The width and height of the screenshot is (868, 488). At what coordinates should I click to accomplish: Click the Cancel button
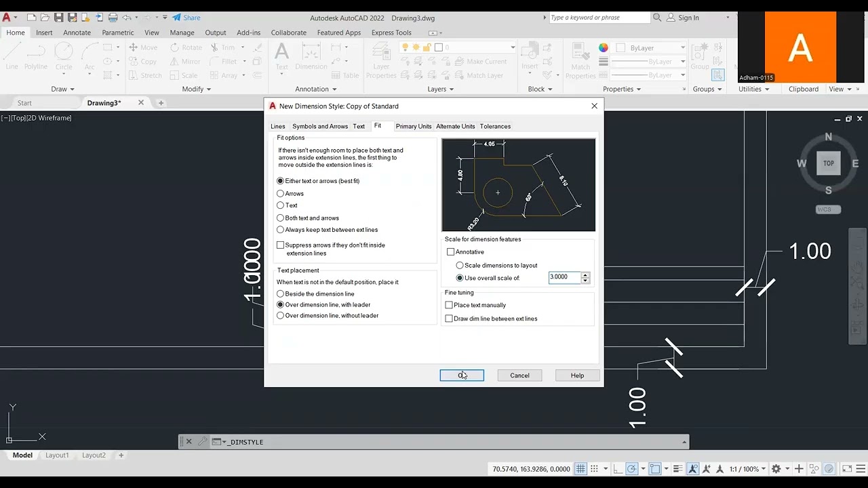pyautogui.click(x=519, y=375)
